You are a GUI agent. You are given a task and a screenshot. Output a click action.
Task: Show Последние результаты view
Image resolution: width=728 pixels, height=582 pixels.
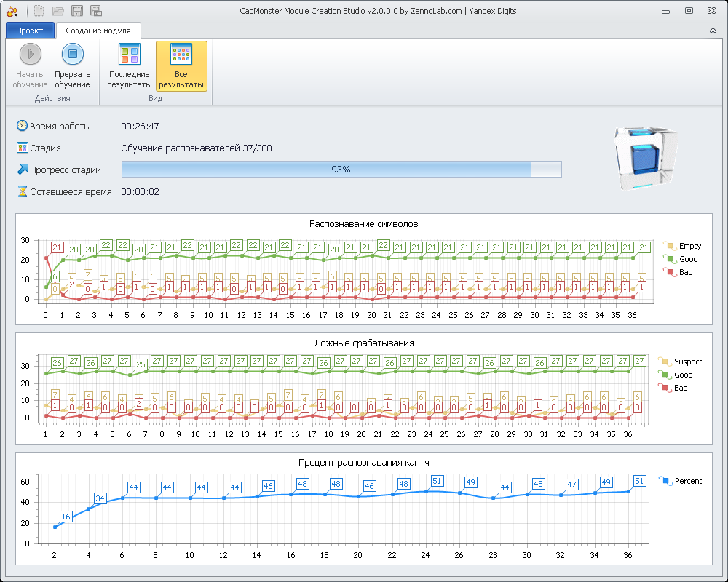point(130,65)
